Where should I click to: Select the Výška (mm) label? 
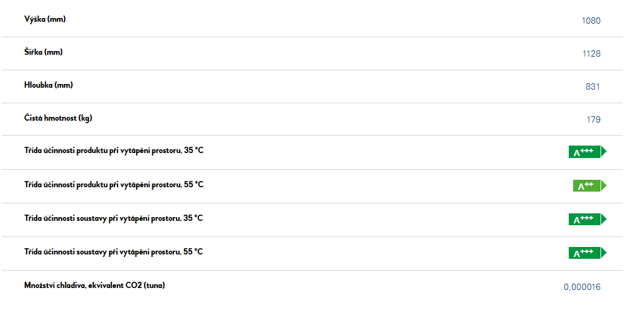point(45,19)
